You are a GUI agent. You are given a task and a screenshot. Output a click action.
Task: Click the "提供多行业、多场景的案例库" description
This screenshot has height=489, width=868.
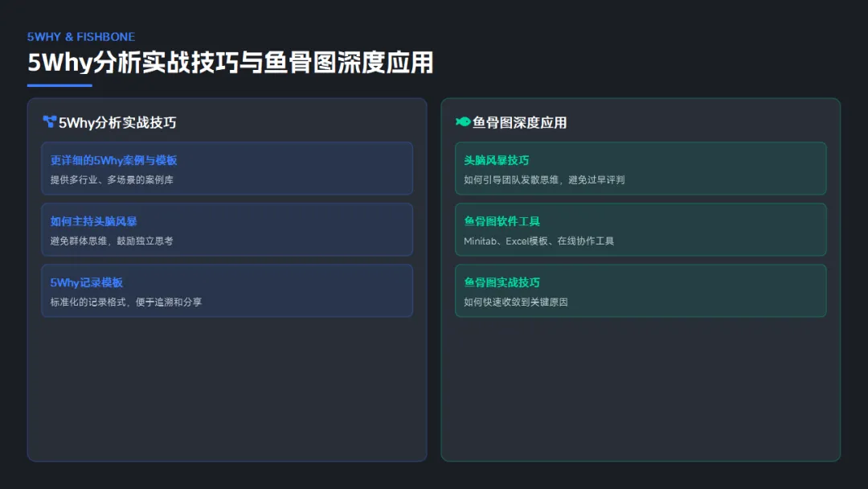click(112, 179)
